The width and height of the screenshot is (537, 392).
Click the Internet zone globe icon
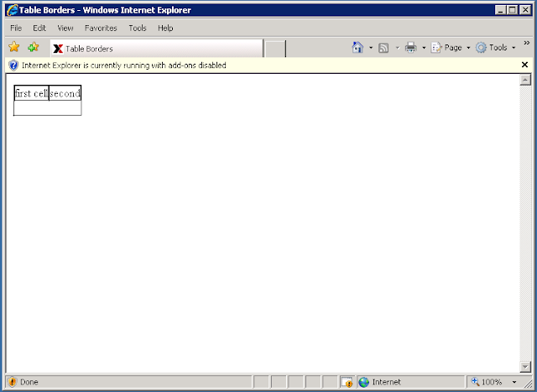363,382
